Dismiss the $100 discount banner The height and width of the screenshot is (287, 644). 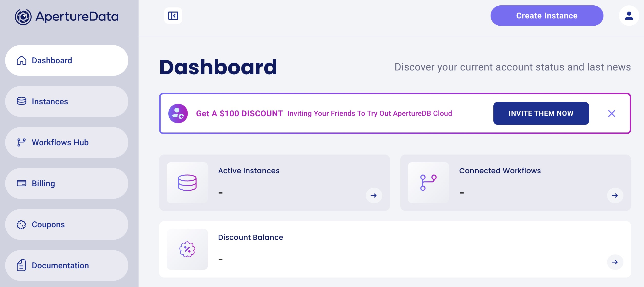point(612,113)
